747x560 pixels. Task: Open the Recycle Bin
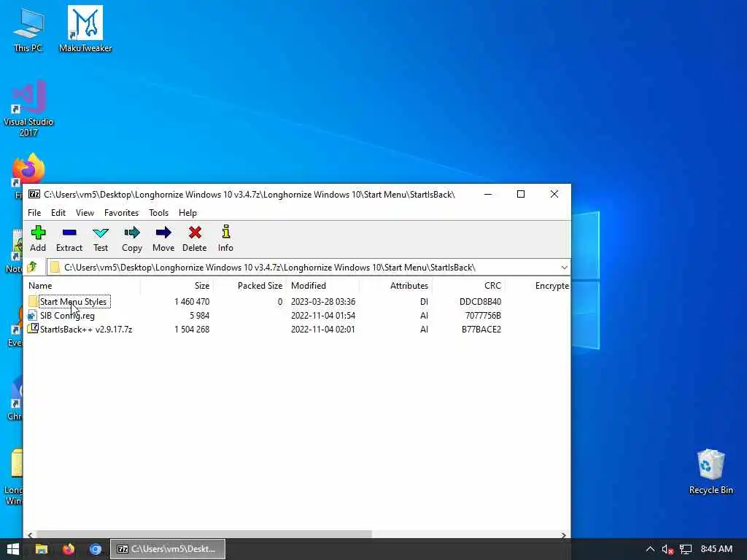(x=711, y=472)
